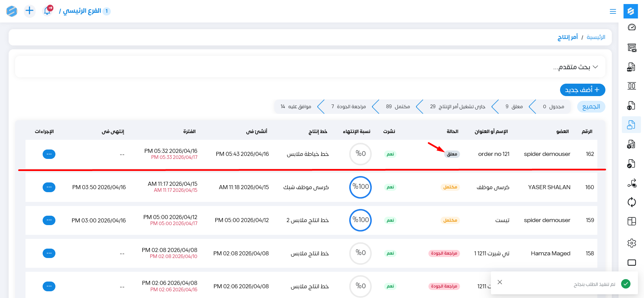Click the circular refresh arrows sidebar icon
The width and height of the screenshot is (644, 298).
coord(631,202)
